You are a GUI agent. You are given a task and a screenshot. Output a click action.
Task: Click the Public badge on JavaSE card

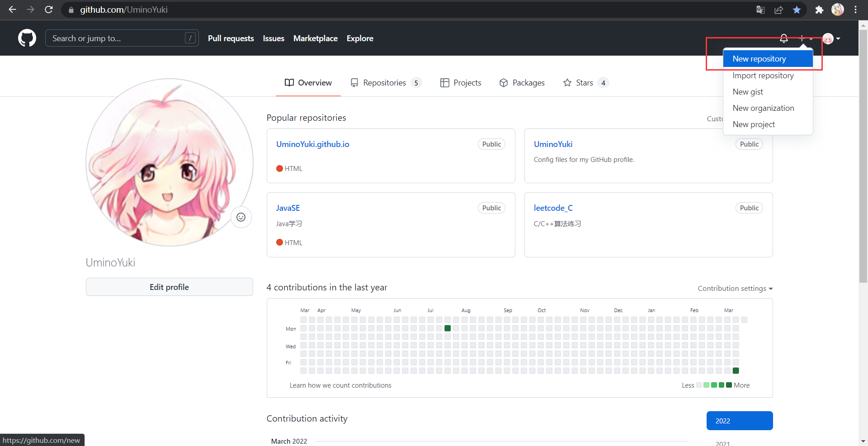[491, 208]
